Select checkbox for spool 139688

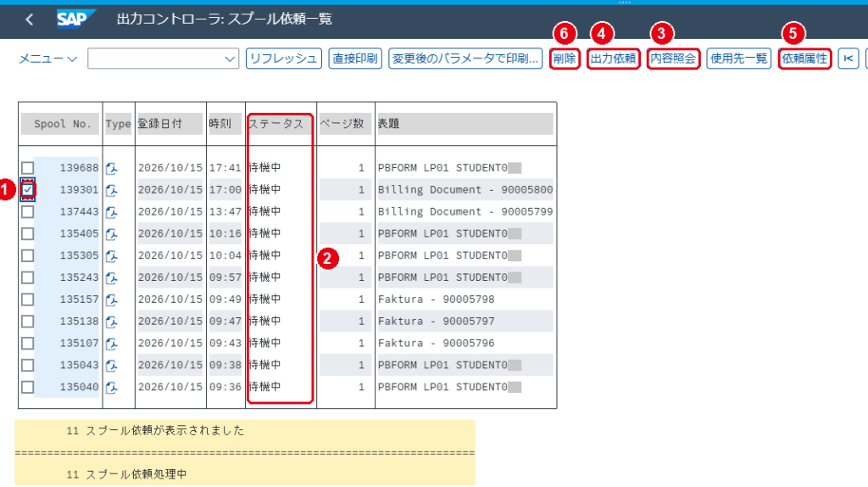point(28,168)
